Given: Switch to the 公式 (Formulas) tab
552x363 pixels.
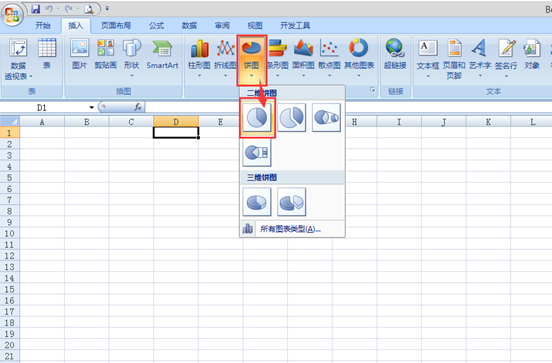Looking at the screenshot, I should (156, 26).
